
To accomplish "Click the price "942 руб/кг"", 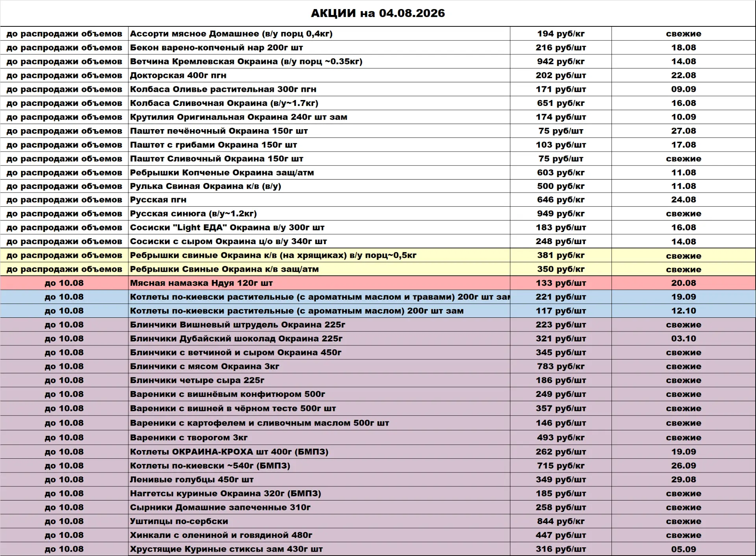I will click(x=561, y=61).
